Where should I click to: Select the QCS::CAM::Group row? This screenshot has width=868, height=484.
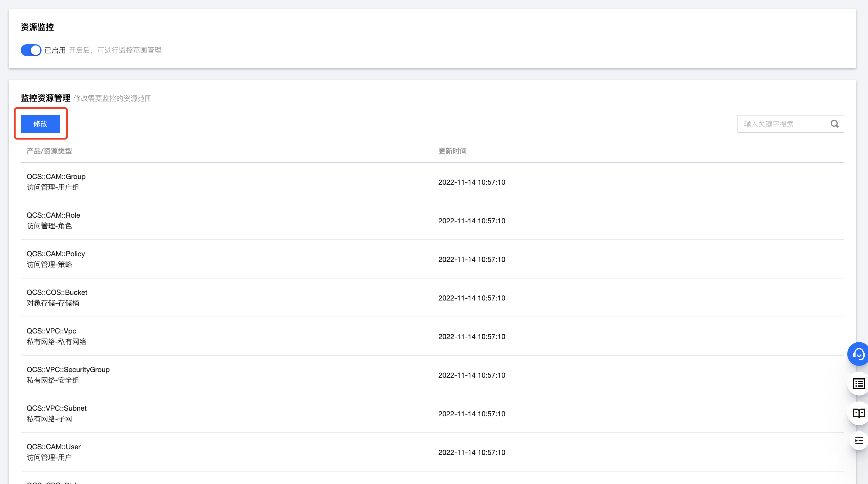pyautogui.click(x=56, y=177)
